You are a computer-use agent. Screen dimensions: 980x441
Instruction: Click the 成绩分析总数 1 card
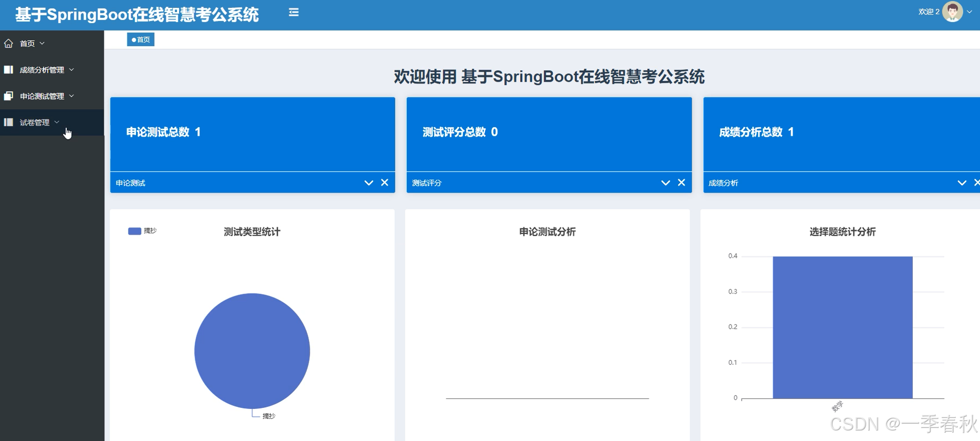841,134
